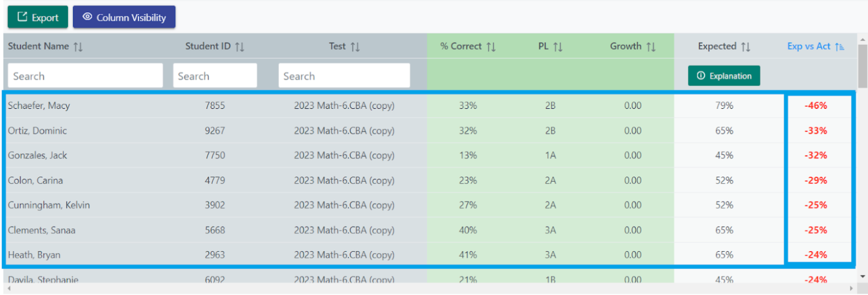Screen dimensions: 868x295
Task: Click Colon, Carina's Growth value 0.00
Action: pyautogui.click(x=633, y=180)
